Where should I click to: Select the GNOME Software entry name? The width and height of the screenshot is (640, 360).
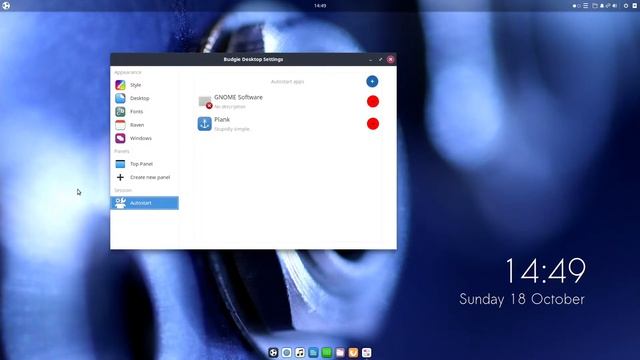[x=238, y=97]
